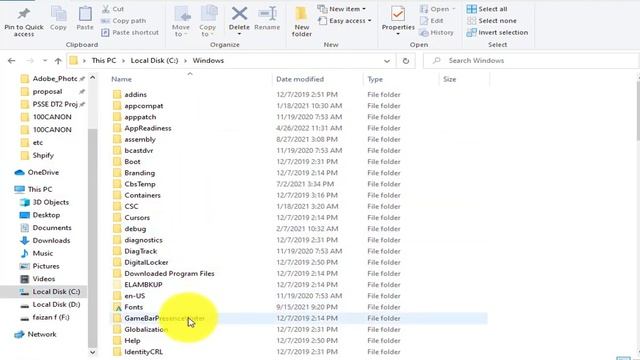Screen dimensions: 640x360
Task: Sort by Date modified column
Action: point(300,79)
